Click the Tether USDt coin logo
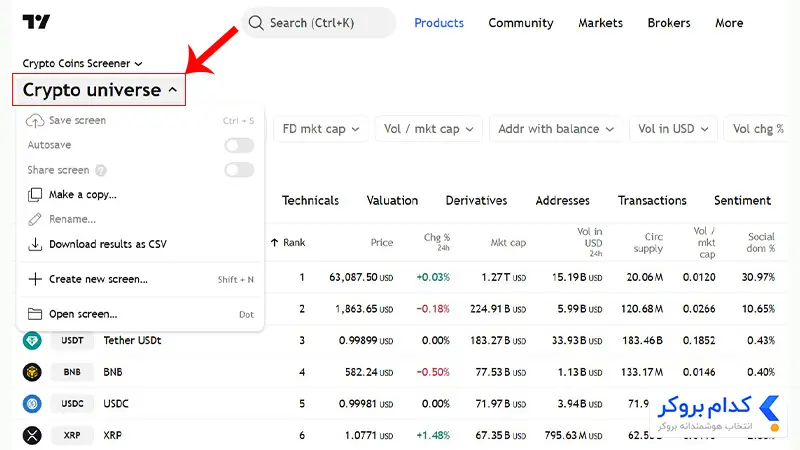800x450 pixels. 32,340
